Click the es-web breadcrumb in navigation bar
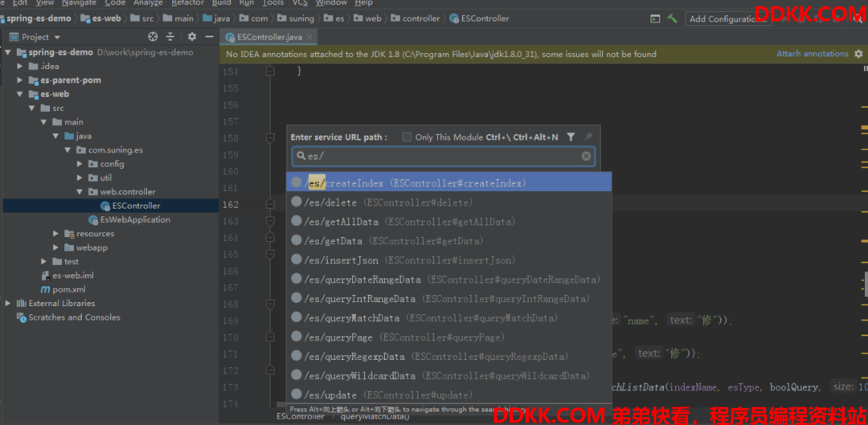Viewport: 868px width, 425px height. 100,18
